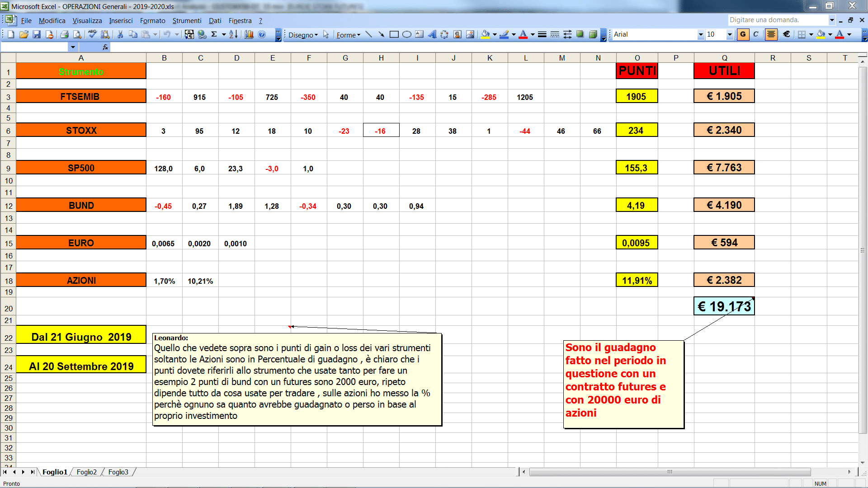
Task: Copy selection with copy icon
Action: pos(133,34)
